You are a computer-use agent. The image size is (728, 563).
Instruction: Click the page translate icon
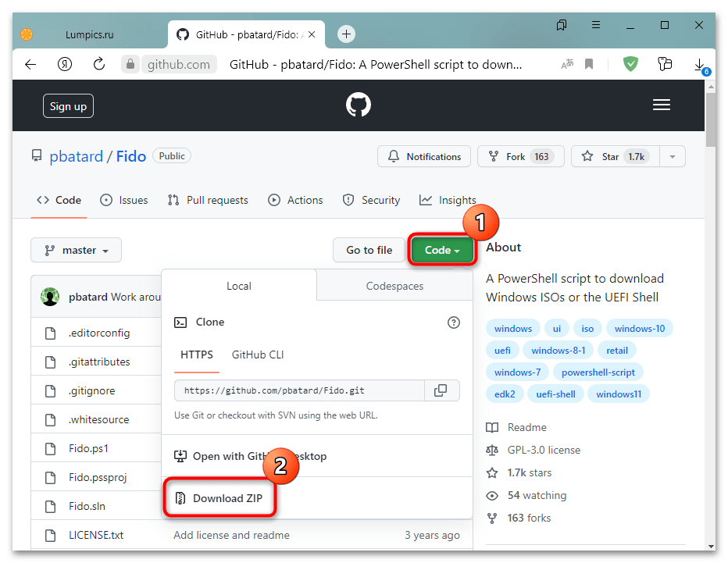pyautogui.click(x=567, y=64)
